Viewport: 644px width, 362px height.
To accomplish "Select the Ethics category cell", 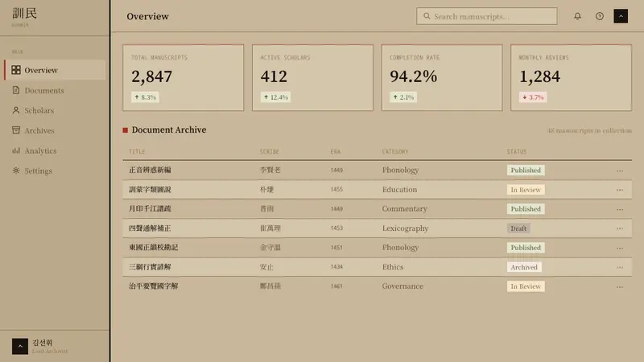I will pos(393,267).
